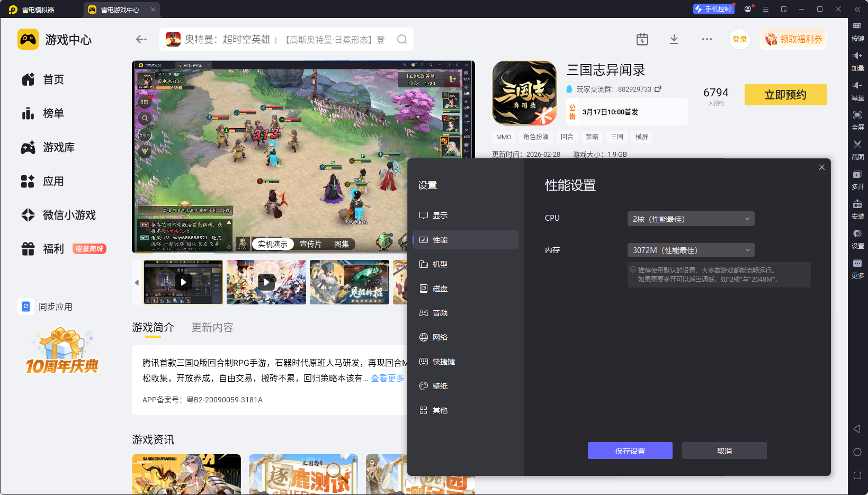Image resolution: width=868 pixels, height=495 pixels.
Task: Click the install APK (安装) icon
Action: [x=857, y=208]
